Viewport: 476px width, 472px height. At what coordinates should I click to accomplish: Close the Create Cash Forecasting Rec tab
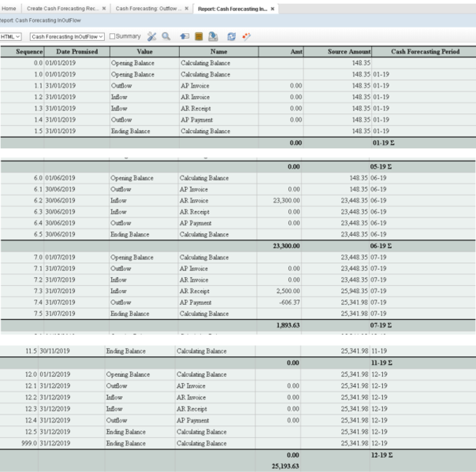point(104,9)
